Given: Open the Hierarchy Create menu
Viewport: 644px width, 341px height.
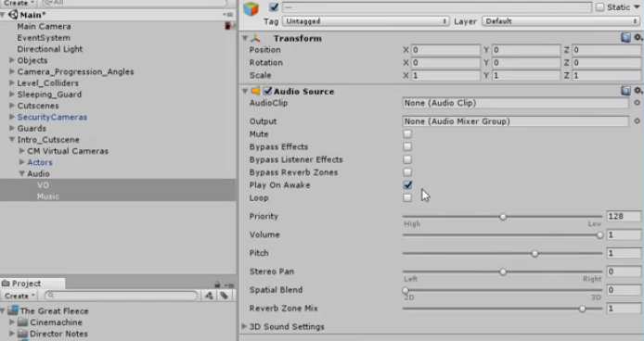Looking at the screenshot, I should pyautogui.click(x=19, y=3).
